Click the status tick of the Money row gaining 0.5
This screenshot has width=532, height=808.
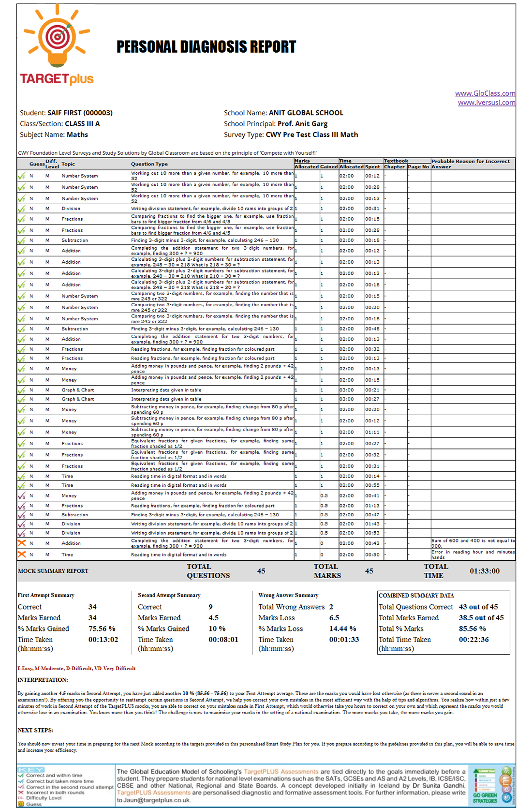(22, 495)
